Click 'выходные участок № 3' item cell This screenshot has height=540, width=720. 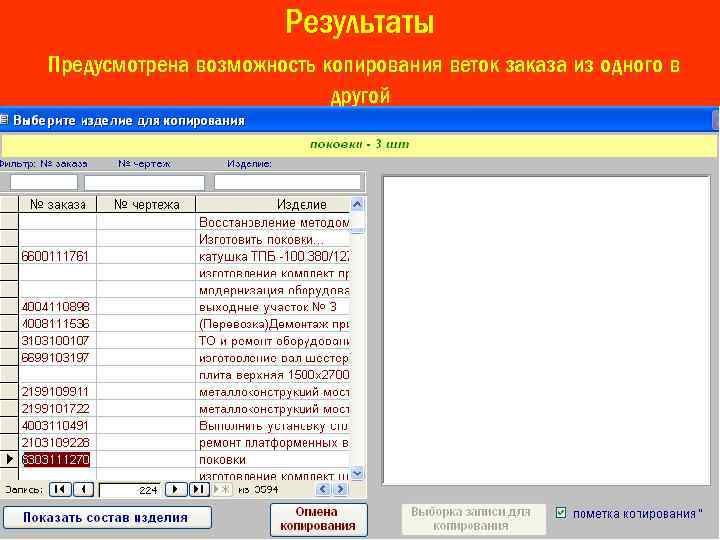(273, 307)
